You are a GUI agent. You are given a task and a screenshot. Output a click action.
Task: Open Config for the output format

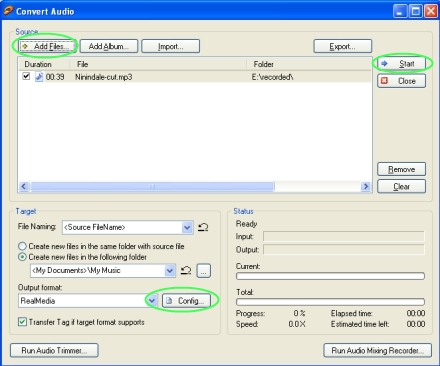186,301
